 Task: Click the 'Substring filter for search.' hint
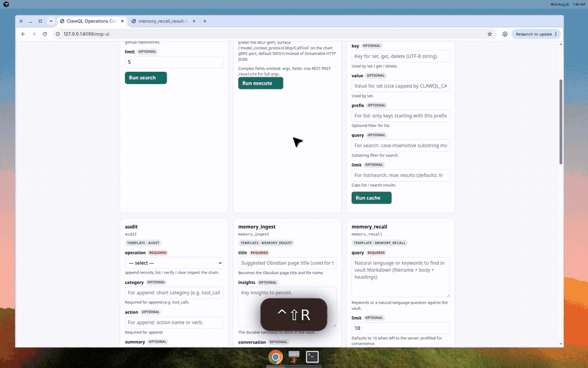pos(375,155)
